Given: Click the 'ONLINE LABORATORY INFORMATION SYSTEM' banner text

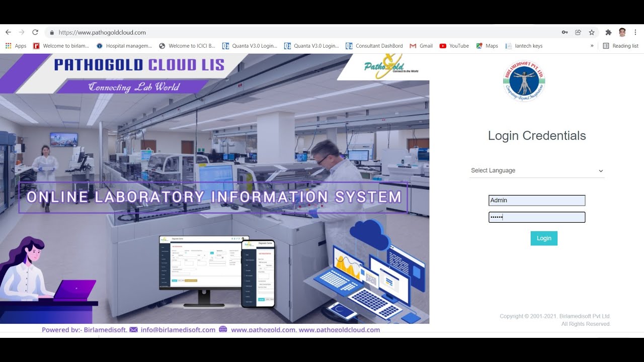Looking at the screenshot, I should pos(214,197).
